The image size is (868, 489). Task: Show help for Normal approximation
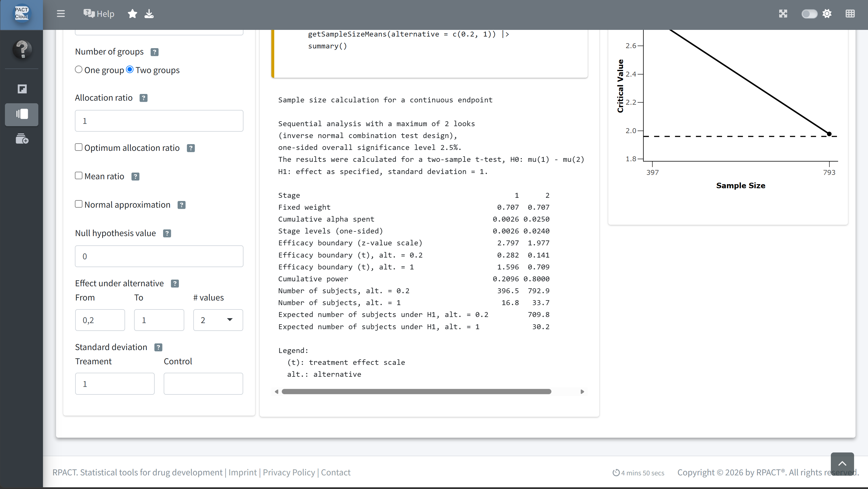(182, 205)
